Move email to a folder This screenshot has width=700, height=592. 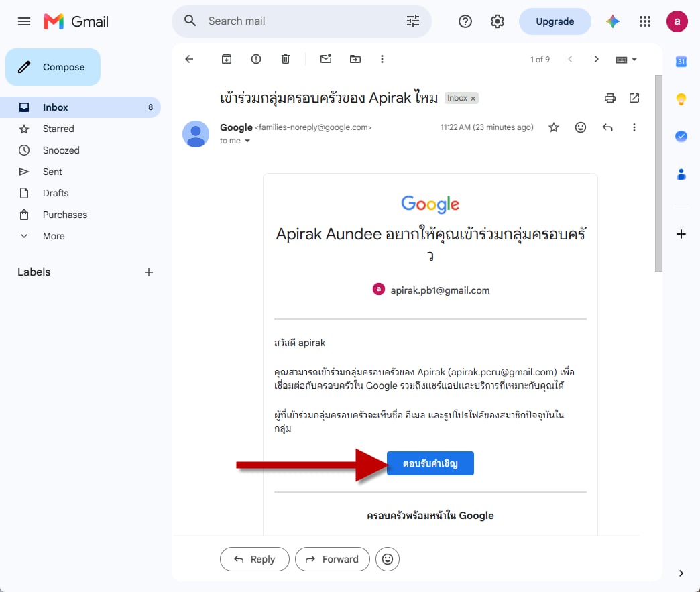point(355,59)
